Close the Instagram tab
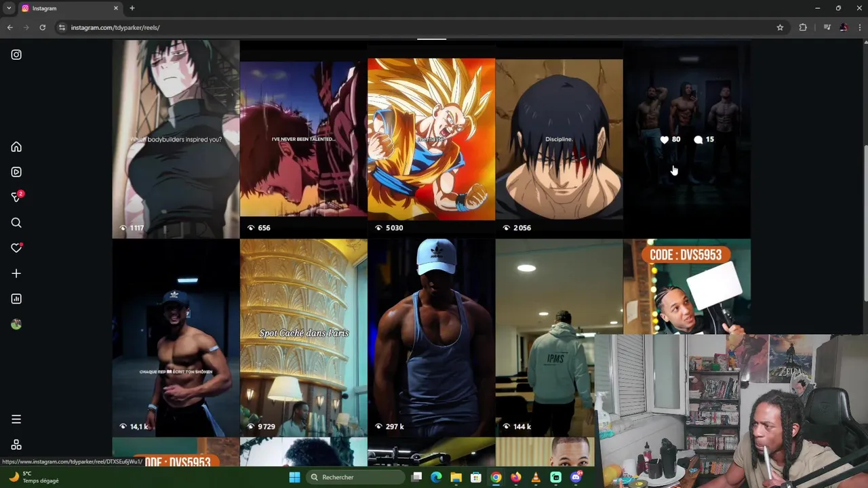This screenshot has width=868, height=488. click(x=116, y=8)
